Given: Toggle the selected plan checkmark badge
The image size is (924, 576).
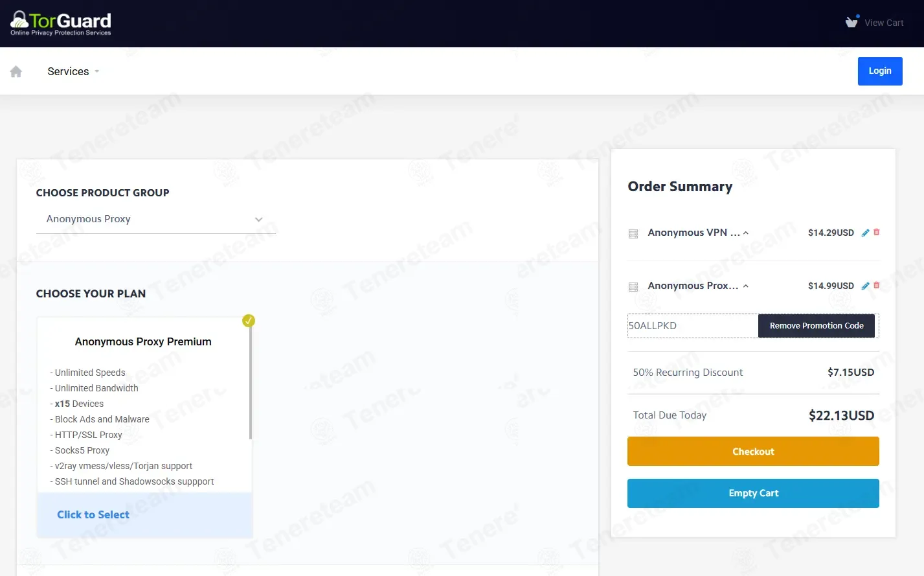Looking at the screenshot, I should pyautogui.click(x=249, y=321).
